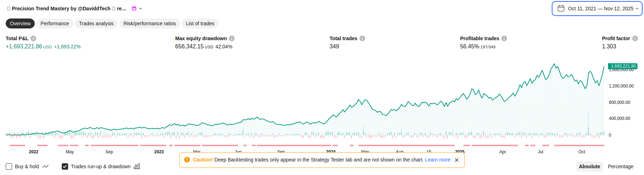This screenshot has width=644, height=175.
Task: Select the Absolute display option
Action: coord(589,166)
